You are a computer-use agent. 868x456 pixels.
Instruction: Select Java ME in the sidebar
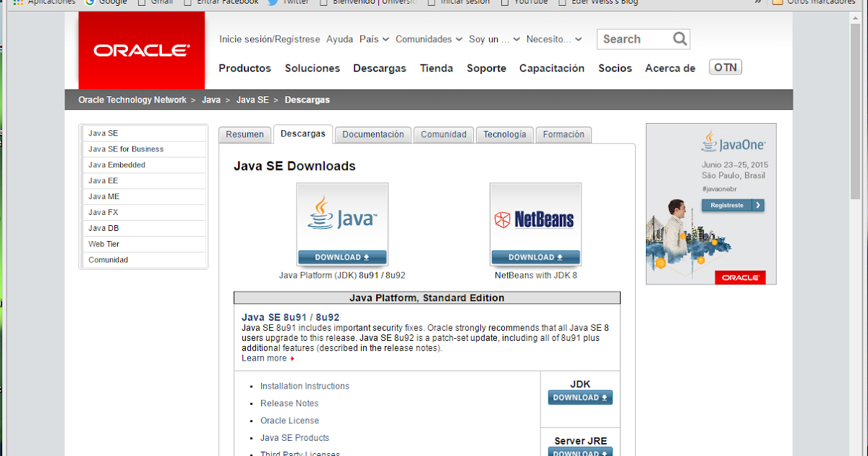coord(145,197)
